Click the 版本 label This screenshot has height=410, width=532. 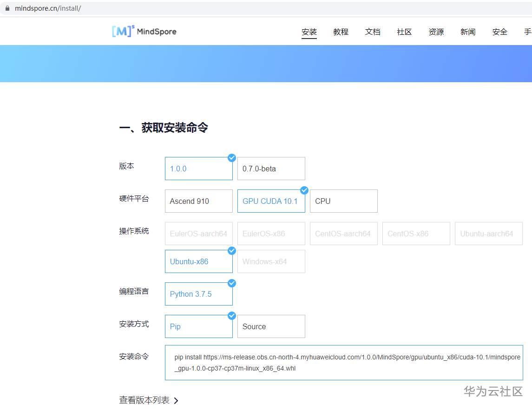pyautogui.click(x=126, y=166)
